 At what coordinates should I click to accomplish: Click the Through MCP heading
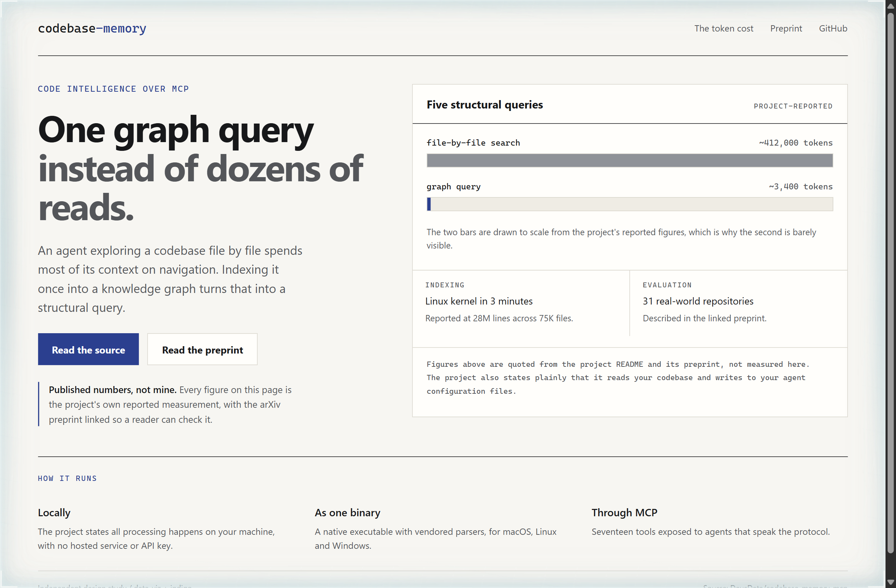click(624, 512)
